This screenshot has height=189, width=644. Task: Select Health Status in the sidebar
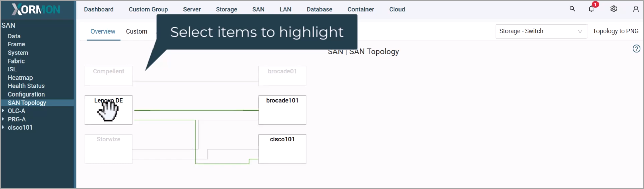26,86
